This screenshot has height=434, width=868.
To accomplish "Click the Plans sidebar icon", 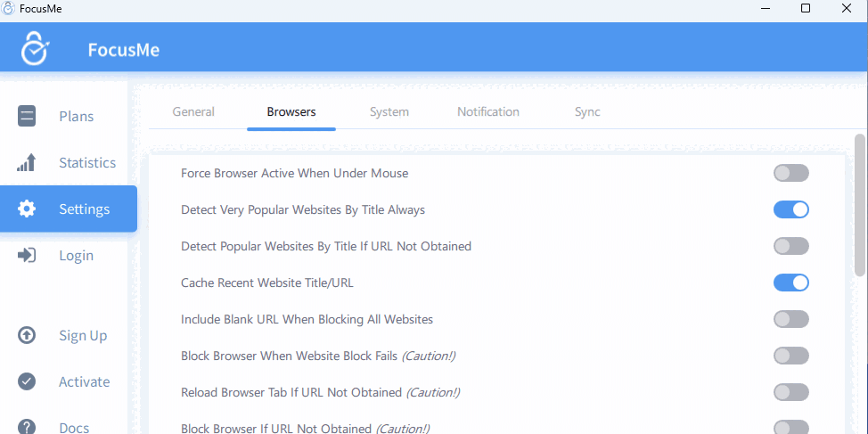I will 27,116.
